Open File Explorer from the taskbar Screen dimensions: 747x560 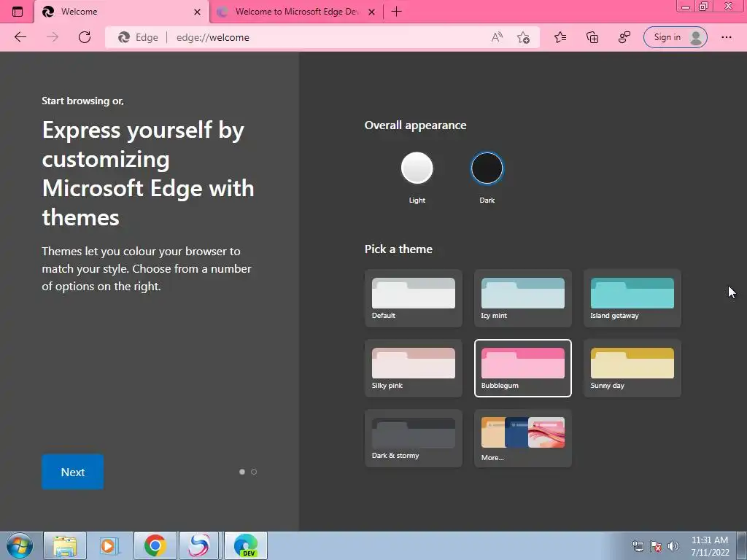coord(65,545)
